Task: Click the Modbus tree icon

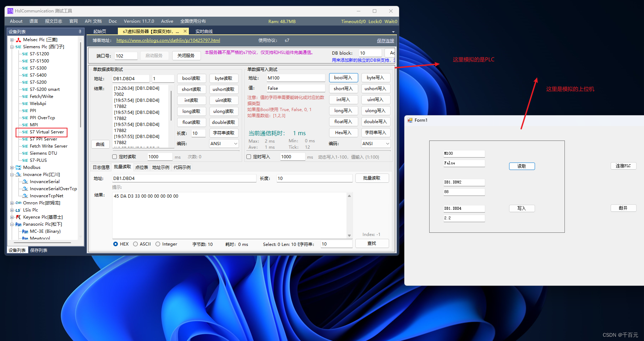Action: pos(18,167)
